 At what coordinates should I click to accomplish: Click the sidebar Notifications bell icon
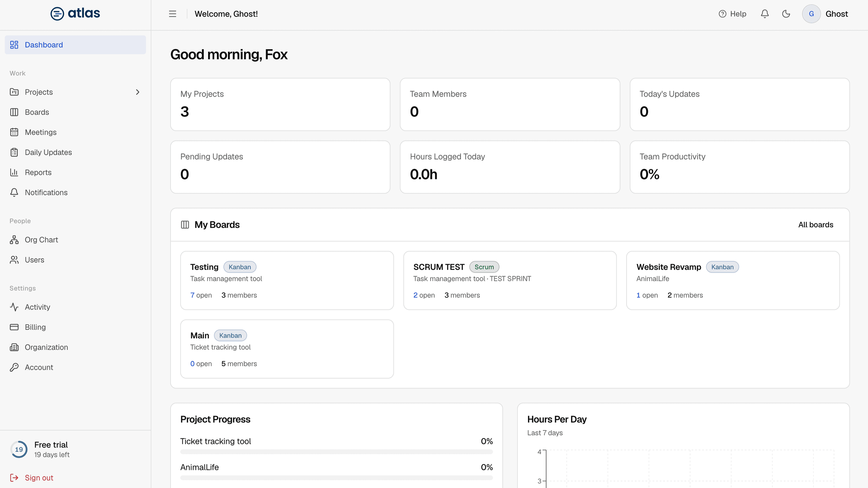point(14,193)
